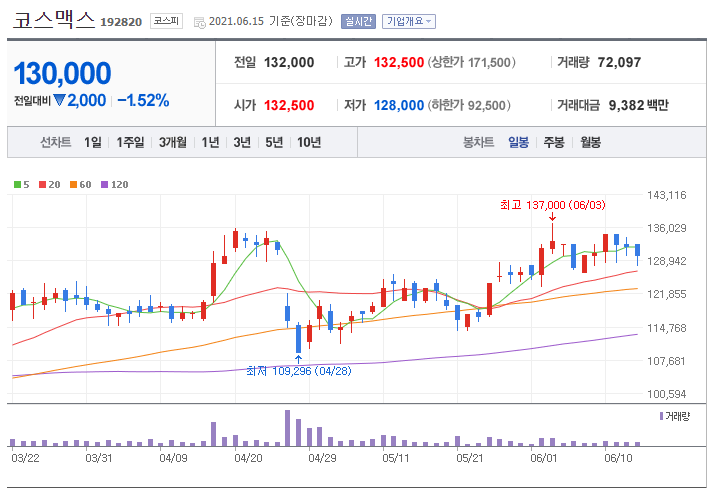Select the 5년 line chart tab
Image resolution: width=707 pixels, height=488 pixels.
pos(274,143)
